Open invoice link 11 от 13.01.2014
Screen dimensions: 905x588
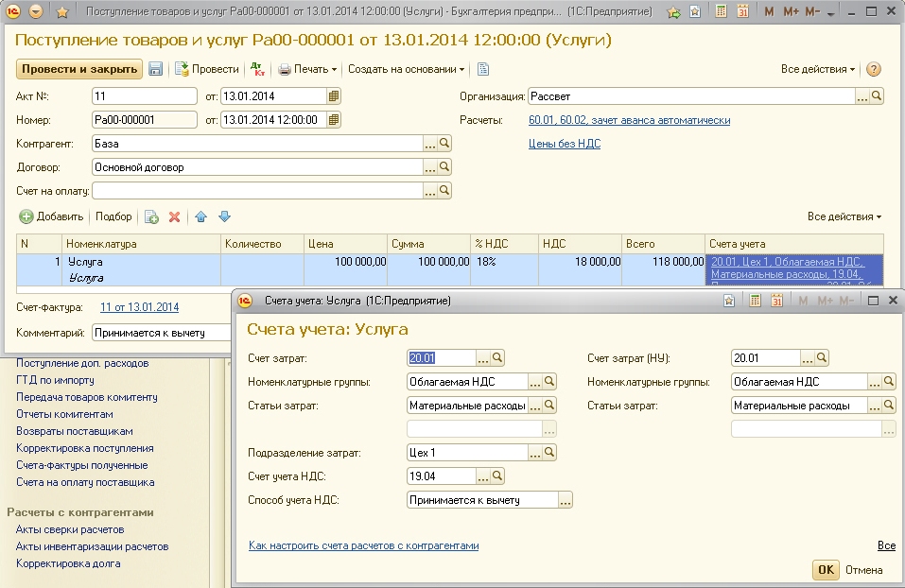pos(140,307)
